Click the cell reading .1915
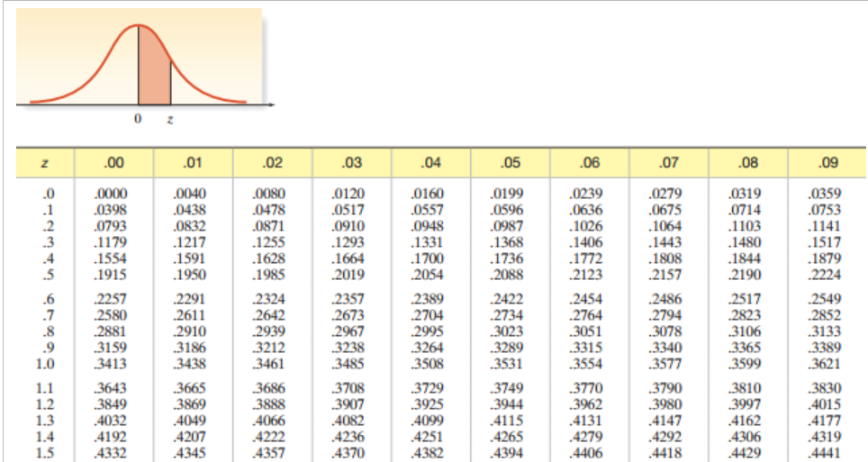Screen dimensions: 868x462 pos(111,275)
